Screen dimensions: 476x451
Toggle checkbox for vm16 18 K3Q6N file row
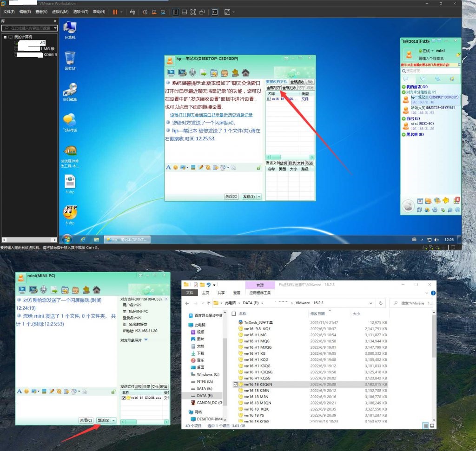(x=236, y=385)
